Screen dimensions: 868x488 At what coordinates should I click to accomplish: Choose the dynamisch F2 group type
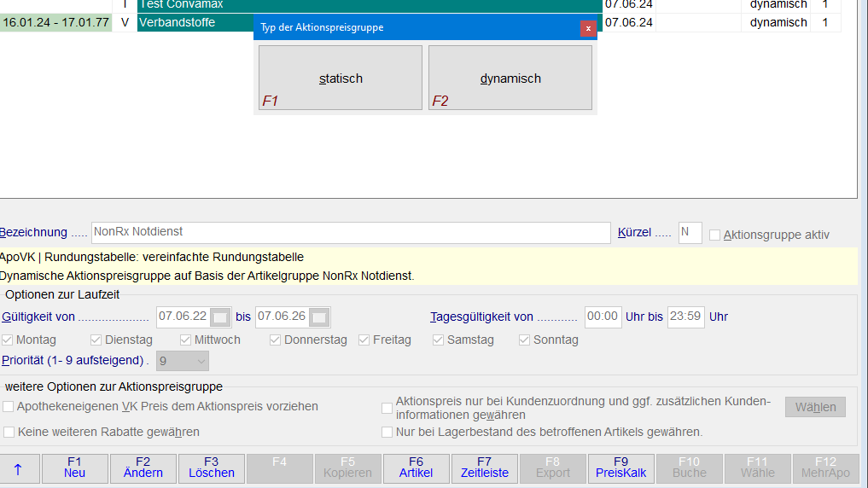510,78
